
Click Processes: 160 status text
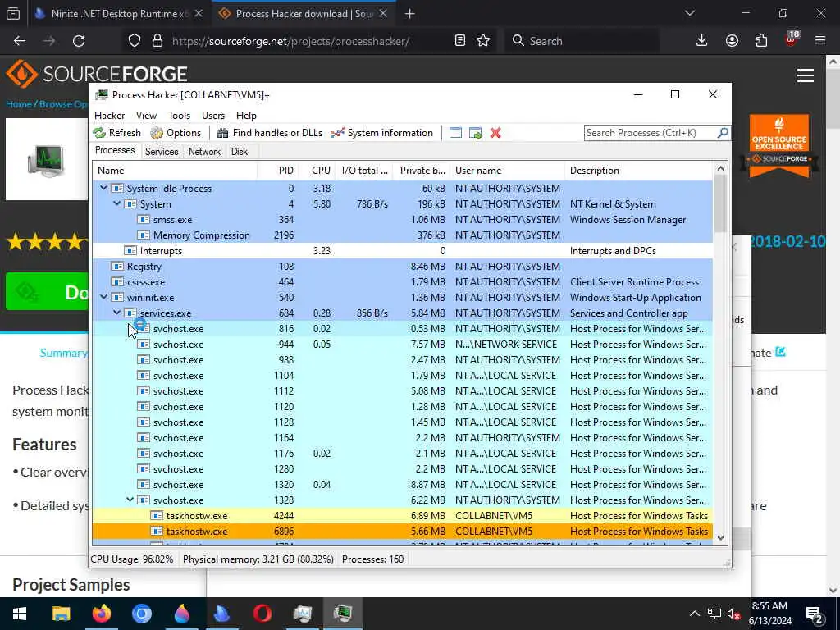(373, 559)
